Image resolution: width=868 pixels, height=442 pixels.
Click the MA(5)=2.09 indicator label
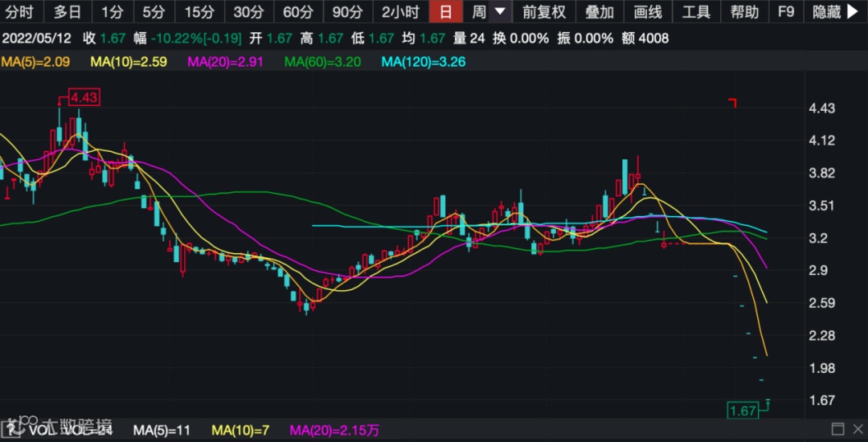pos(36,62)
